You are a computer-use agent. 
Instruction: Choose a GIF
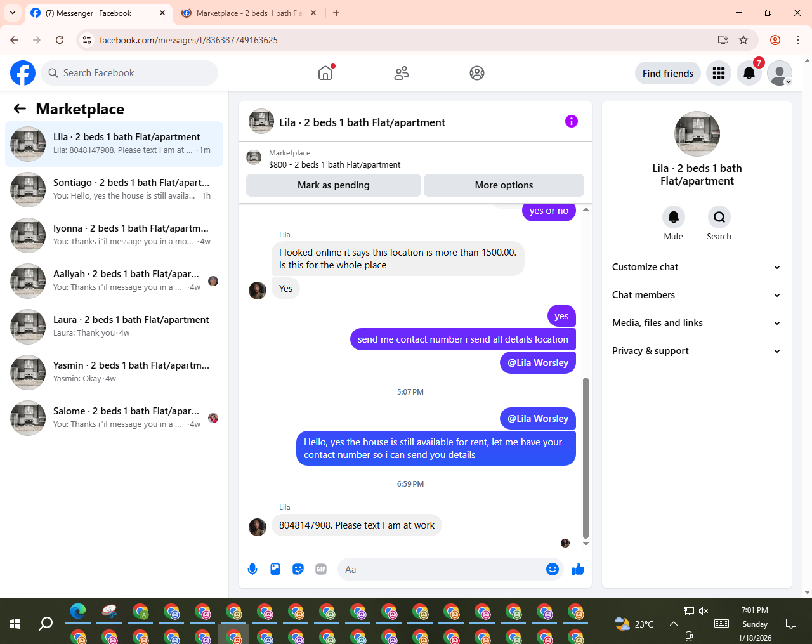[321, 569]
